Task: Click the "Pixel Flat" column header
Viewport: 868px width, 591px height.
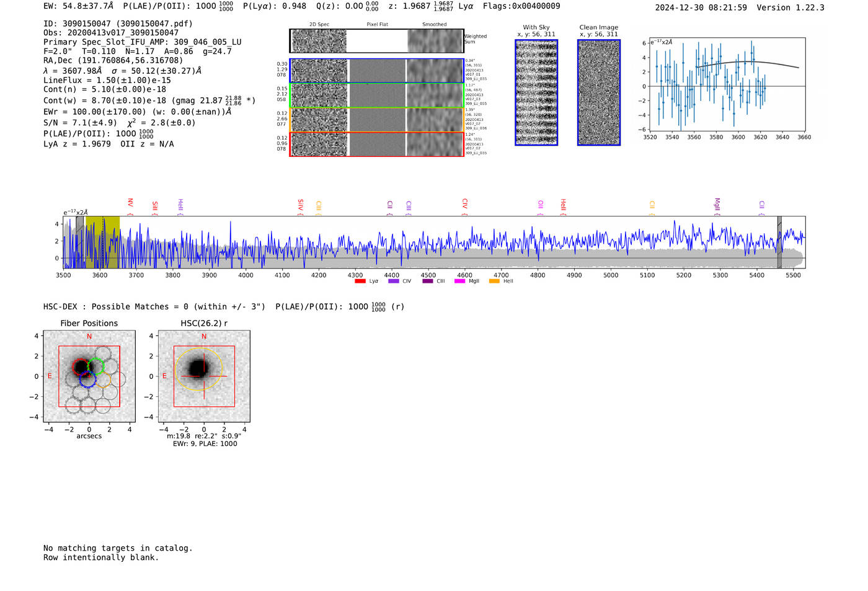Action: click(x=378, y=24)
